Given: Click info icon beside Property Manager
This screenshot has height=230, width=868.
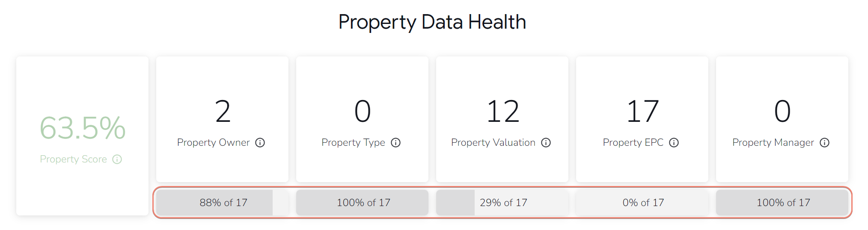Looking at the screenshot, I should [x=824, y=143].
